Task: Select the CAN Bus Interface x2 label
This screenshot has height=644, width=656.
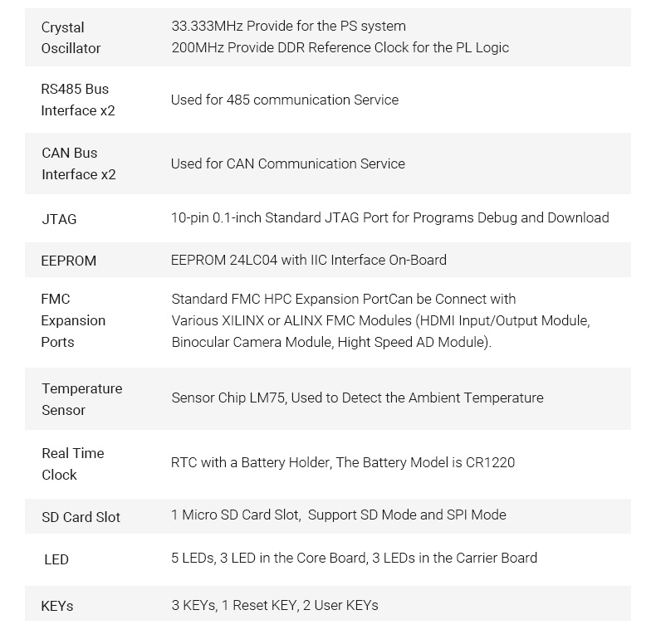Action: tap(78, 163)
